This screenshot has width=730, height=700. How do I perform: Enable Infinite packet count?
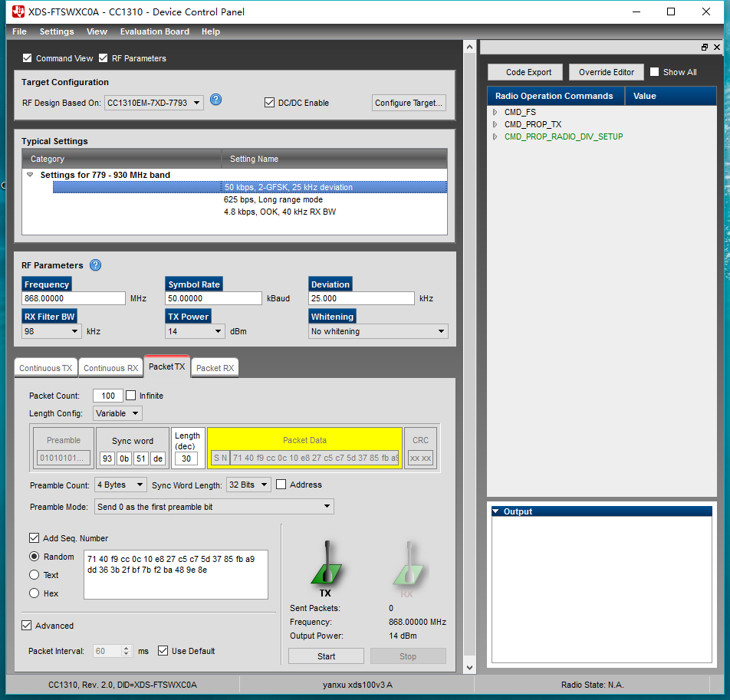131,395
